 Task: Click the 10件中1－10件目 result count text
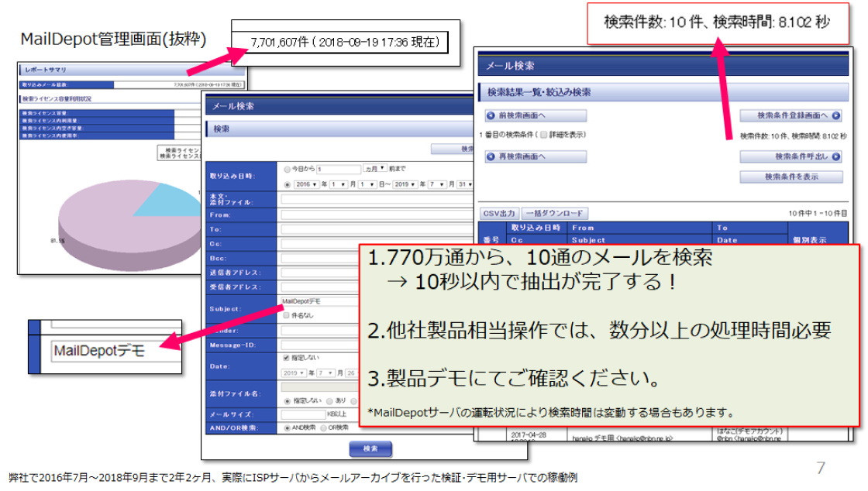[818, 214]
